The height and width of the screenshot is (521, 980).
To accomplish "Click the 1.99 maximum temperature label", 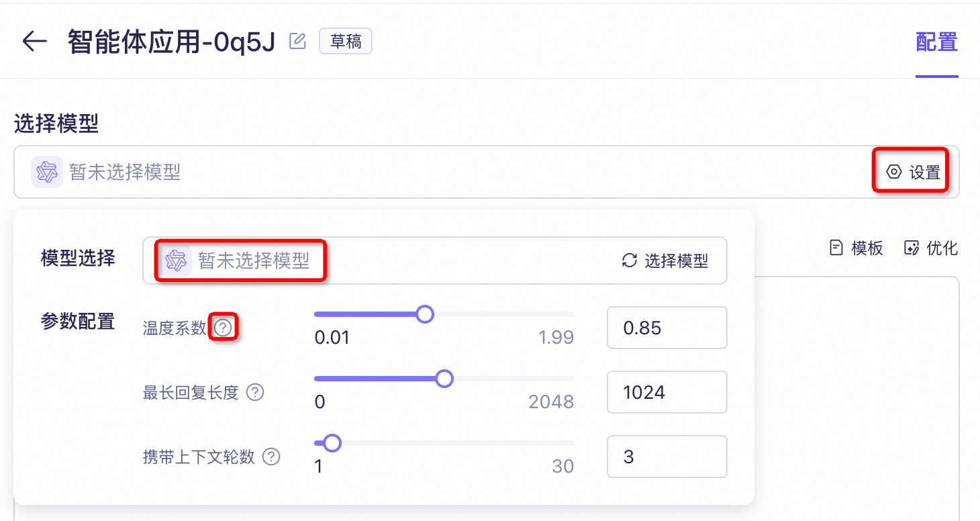I will [x=556, y=337].
